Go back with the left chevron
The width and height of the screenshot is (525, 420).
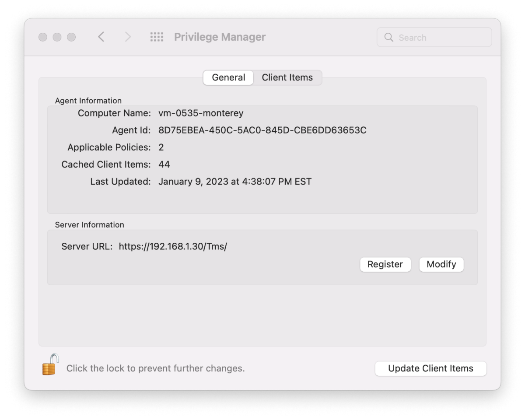point(101,37)
